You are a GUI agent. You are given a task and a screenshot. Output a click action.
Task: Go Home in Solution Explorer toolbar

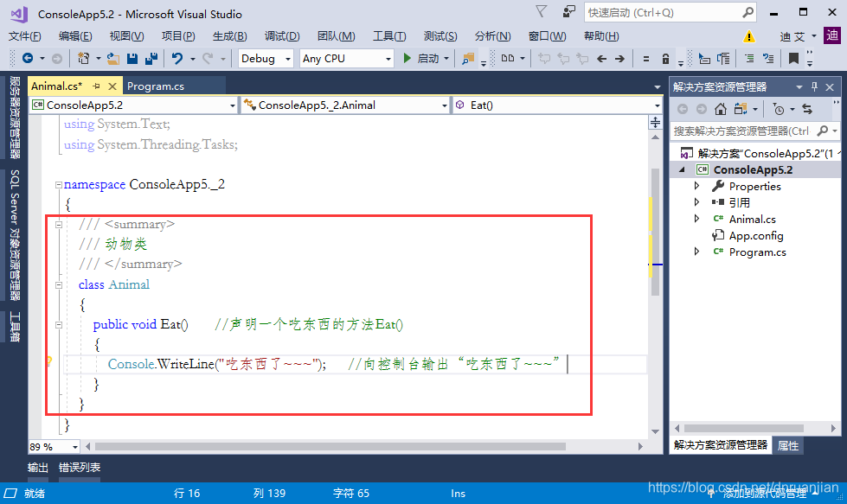[x=720, y=110]
